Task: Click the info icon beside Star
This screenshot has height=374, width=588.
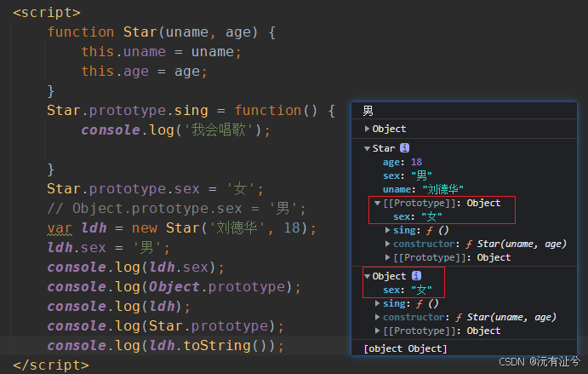Action: point(404,148)
